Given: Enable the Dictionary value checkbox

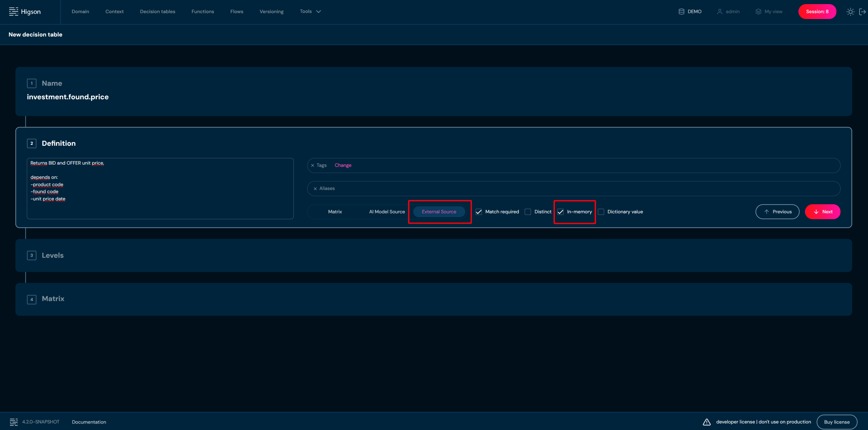Looking at the screenshot, I should (x=601, y=212).
